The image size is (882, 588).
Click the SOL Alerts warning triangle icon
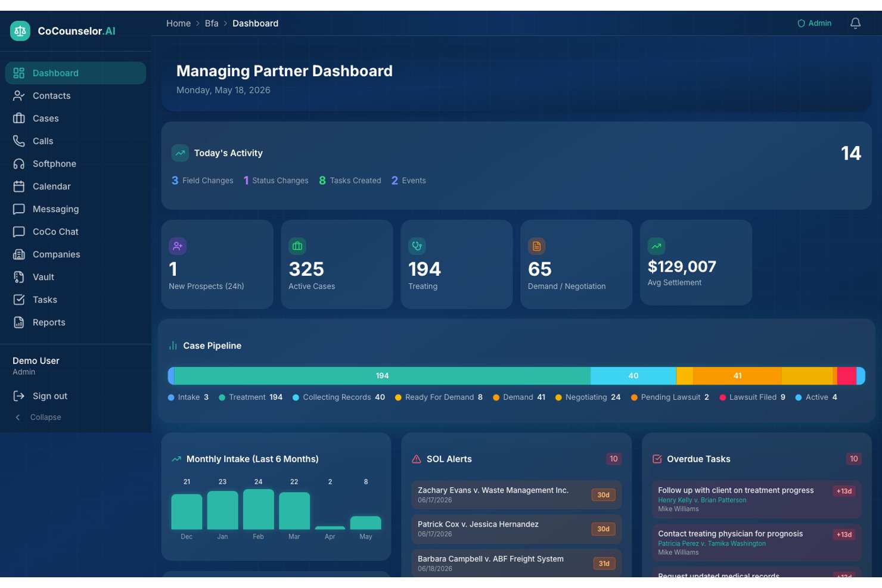point(417,459)
